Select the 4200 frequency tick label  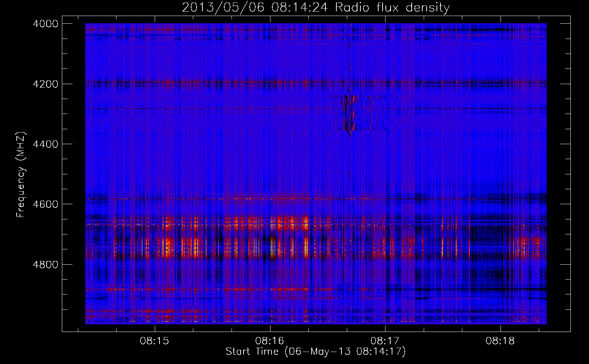click(x=46, y=84)
